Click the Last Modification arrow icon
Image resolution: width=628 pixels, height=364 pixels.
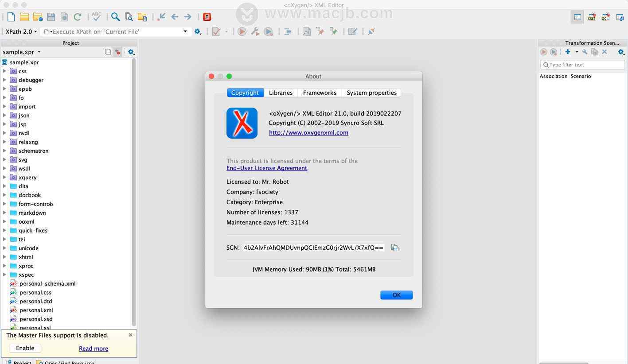pos(161,17)
